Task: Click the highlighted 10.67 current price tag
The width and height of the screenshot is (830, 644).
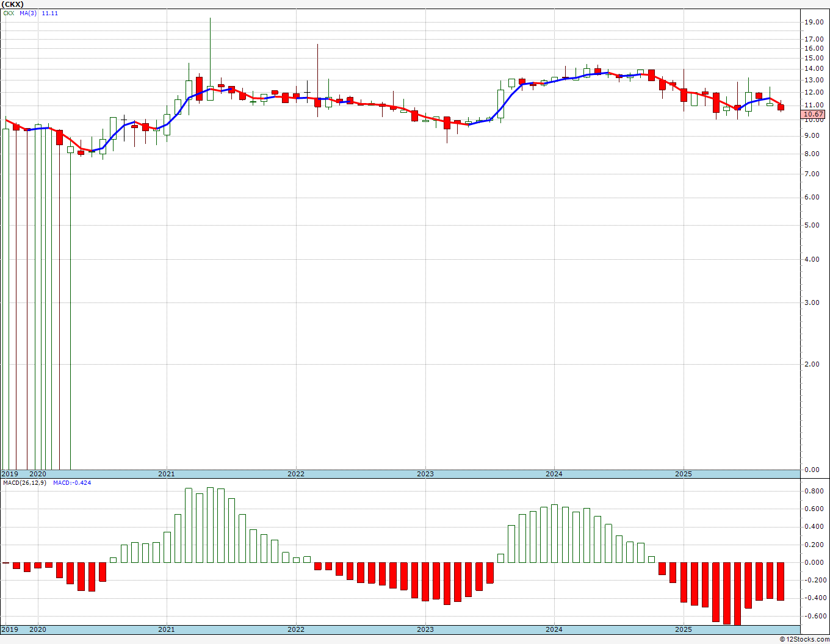Action: coord(814,114)
